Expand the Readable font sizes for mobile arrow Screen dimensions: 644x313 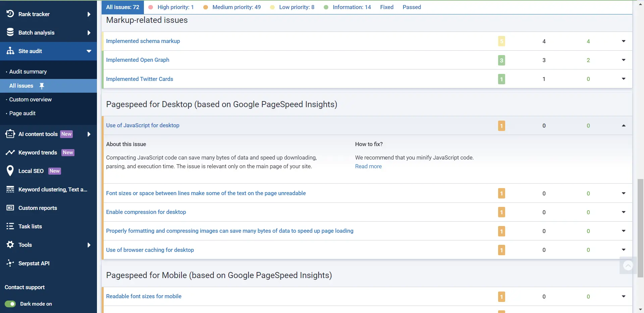[x=624, y=296]
